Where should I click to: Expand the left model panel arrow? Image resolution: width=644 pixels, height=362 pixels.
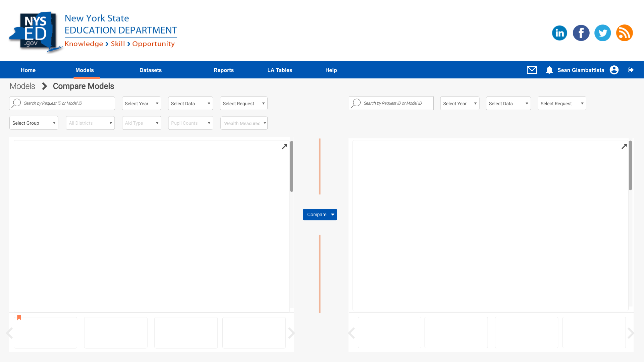coord(284,146)
